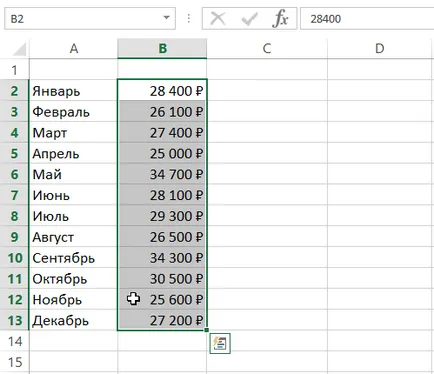Click the fill handle at selection corner
Image resolution: width=434 pixels, height=374 pixels.
pyautogui.click(x=207, y=330)
